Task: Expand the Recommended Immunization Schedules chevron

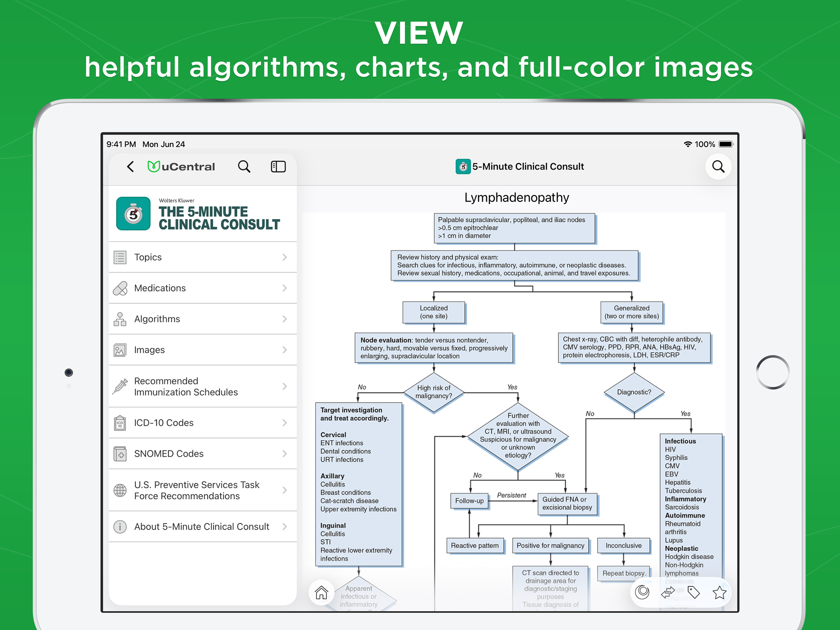Action: click(284, 386)
